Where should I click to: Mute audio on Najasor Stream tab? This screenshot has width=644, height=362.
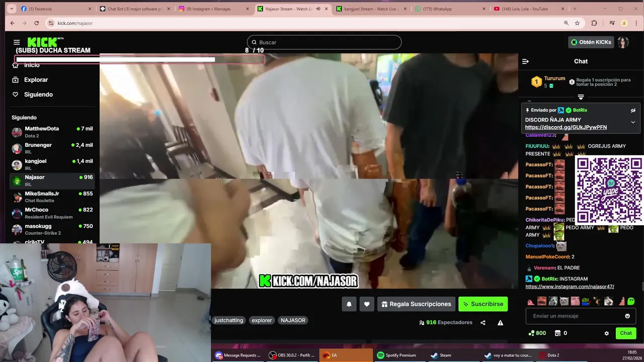(318, 9)
